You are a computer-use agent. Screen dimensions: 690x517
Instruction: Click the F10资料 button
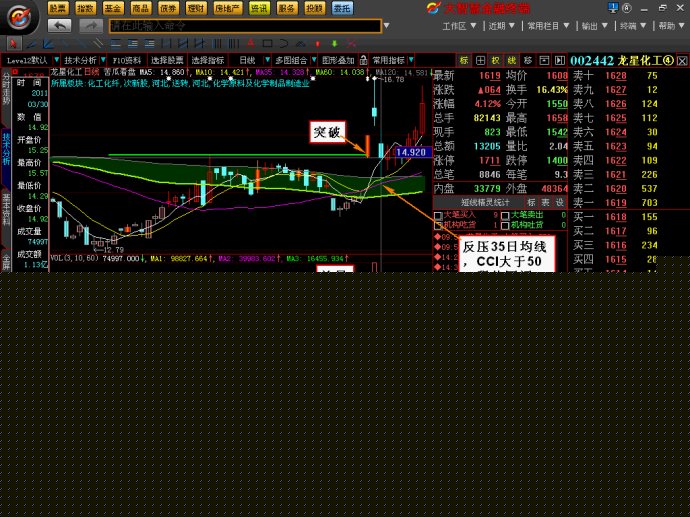[126, 60]
